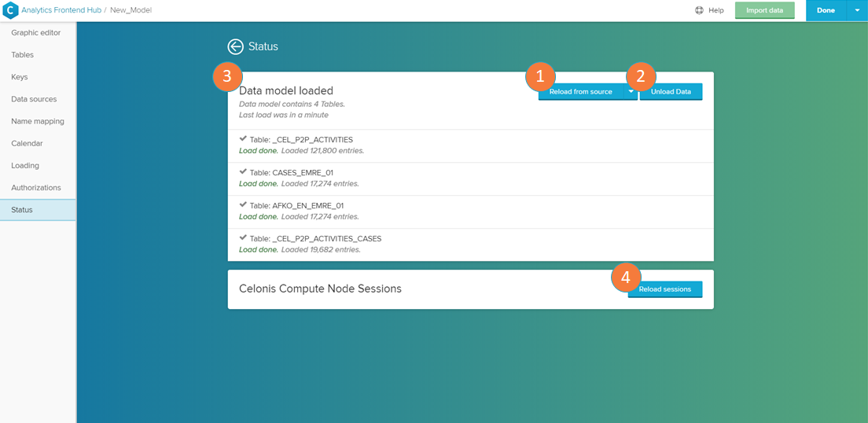Click the Help globe icon
This screenshot has height=423, width=868.
pyautogui.click(x=699, y=10)
